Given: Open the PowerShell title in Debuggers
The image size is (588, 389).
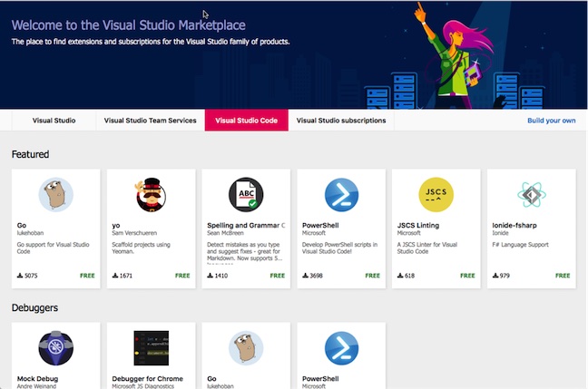Looking at the screenshot, I should click(320, 378).
